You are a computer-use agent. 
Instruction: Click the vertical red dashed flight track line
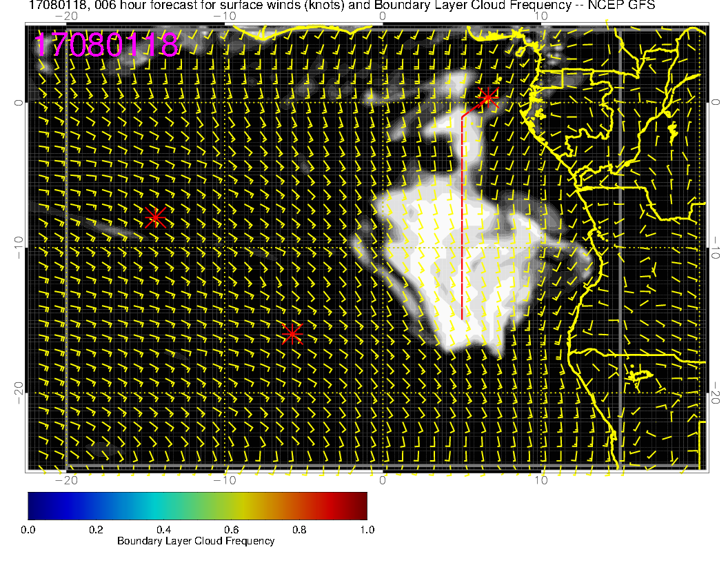(462, 221)
